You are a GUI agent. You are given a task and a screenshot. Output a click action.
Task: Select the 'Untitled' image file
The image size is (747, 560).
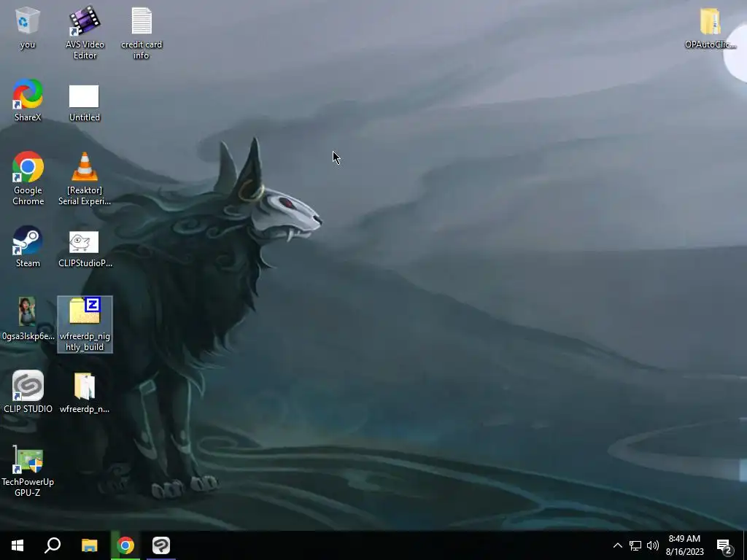[85, 103]
